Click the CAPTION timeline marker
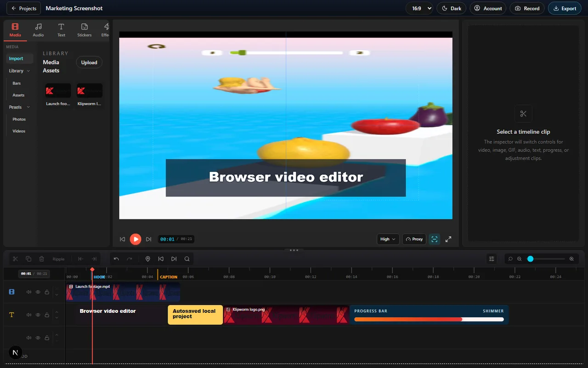 [x=168, y=277]
